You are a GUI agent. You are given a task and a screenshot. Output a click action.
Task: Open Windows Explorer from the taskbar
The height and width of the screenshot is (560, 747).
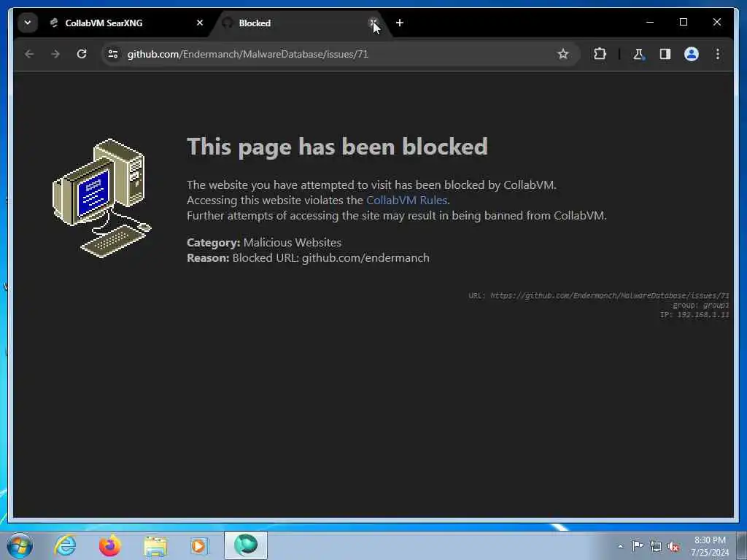(155, 545)
